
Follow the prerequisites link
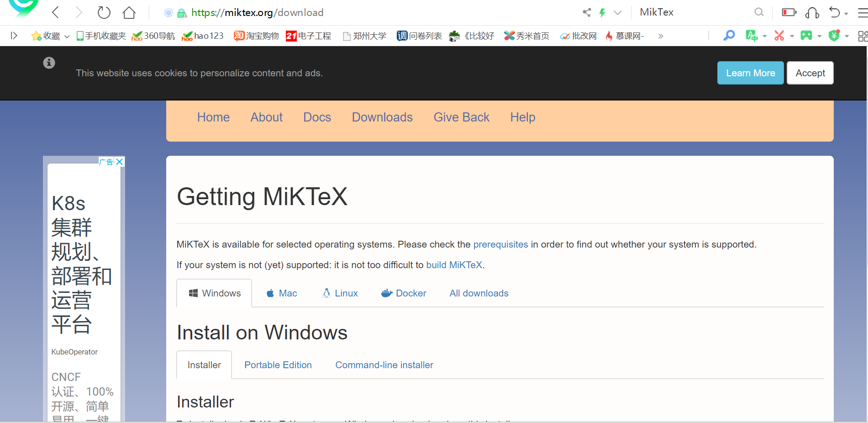click(x=500, y=244)
